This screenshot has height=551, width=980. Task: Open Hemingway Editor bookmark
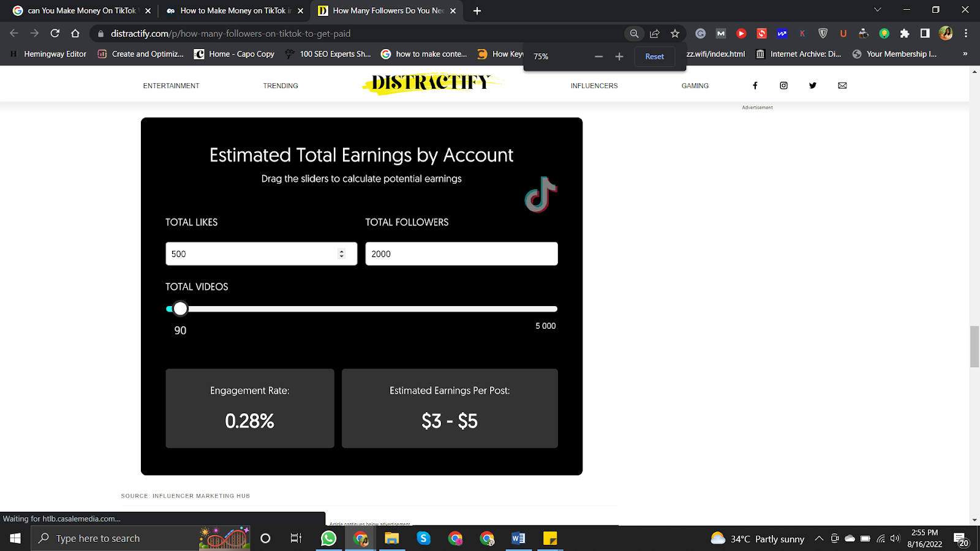48,54
